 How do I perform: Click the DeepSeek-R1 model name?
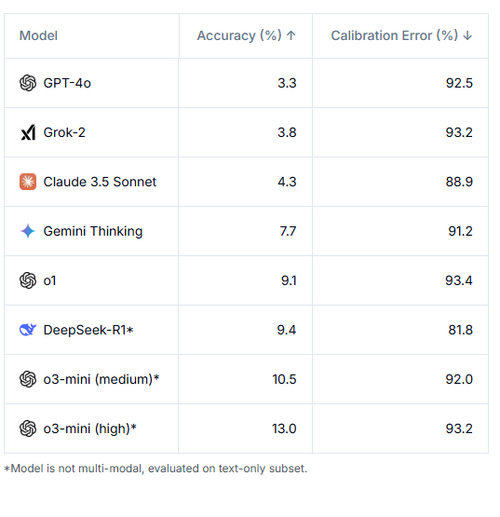click(x=85, y=330)
